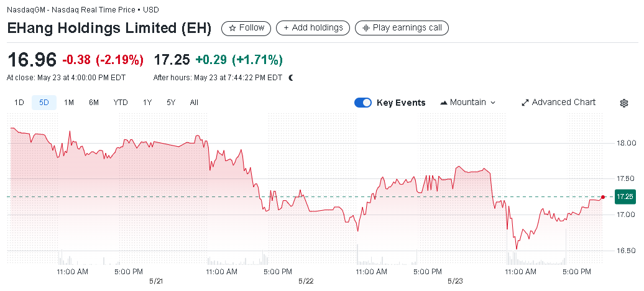The height and width of the screenshot is (291, 644).
Task: Select the 5Y time range
Action: pos(171,103)
